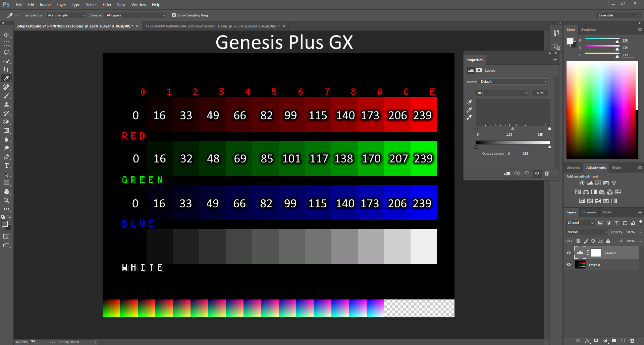The width and height of the screenshot is (644, 345).
Task: Toggle layer filtering on or off
Action: coord(641,222)
